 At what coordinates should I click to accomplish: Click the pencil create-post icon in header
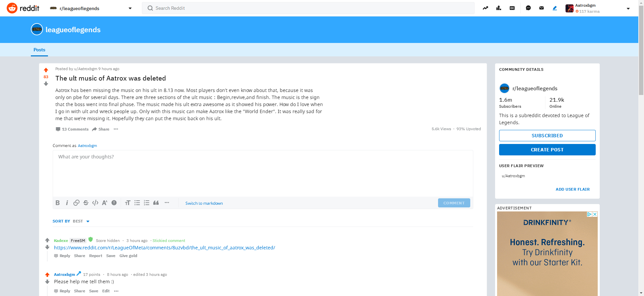pyautogui.click(x=555, y=8)
